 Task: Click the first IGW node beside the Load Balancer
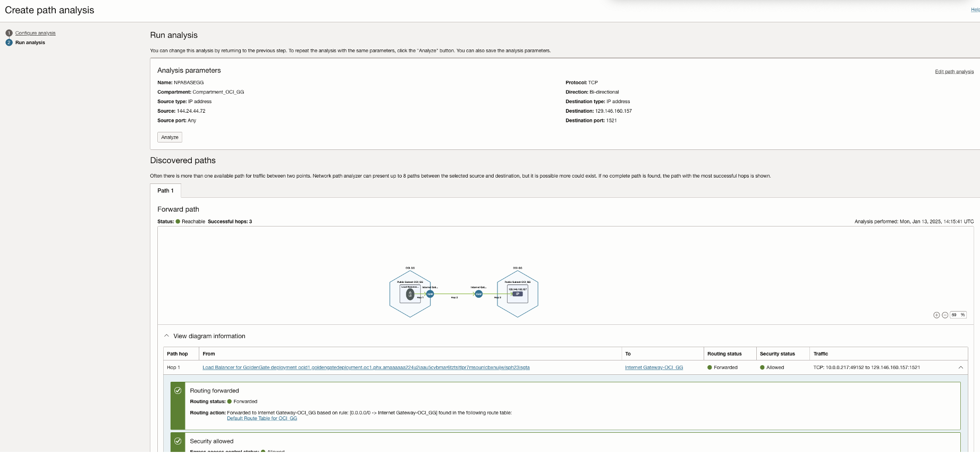pyautogui.click(x=430, y=293)
